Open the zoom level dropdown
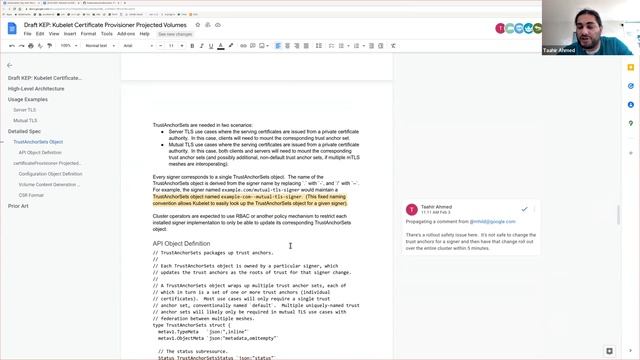 click(x=69, y=46)
